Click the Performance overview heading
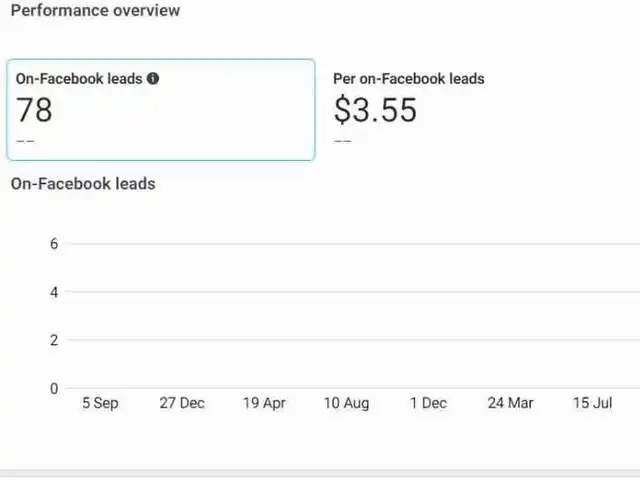The width and height of the screenshot is (640, 480). pos(95,10)
